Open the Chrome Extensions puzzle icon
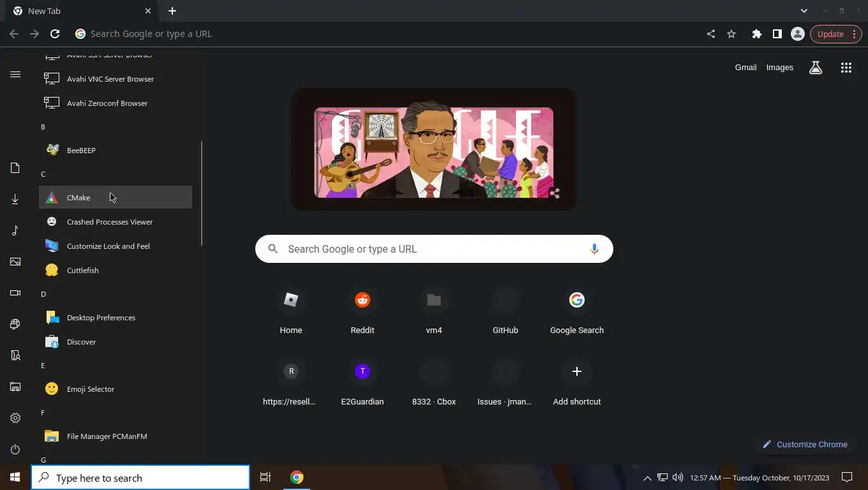Image resolution: width=868 pixels, height=490 pixels. coord(756,34)
